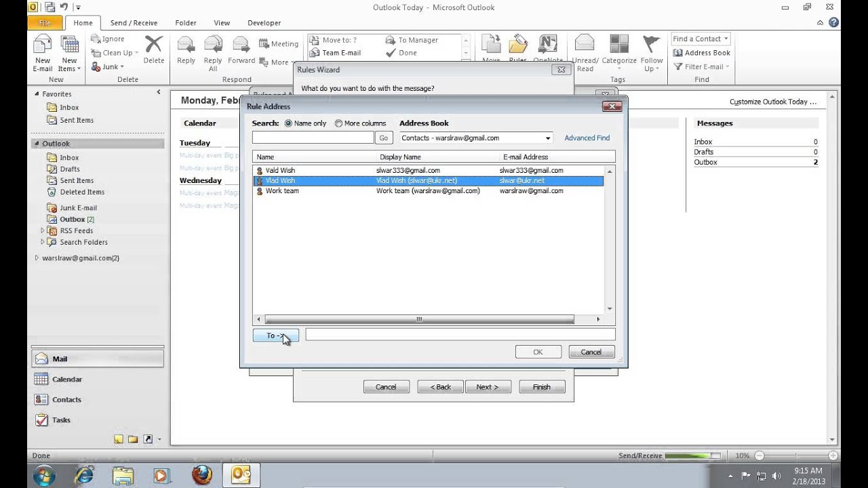Viewport: 868px width, 488px height.
Task: Click Next in the Rules Wizard
Action: click(487, 387)
